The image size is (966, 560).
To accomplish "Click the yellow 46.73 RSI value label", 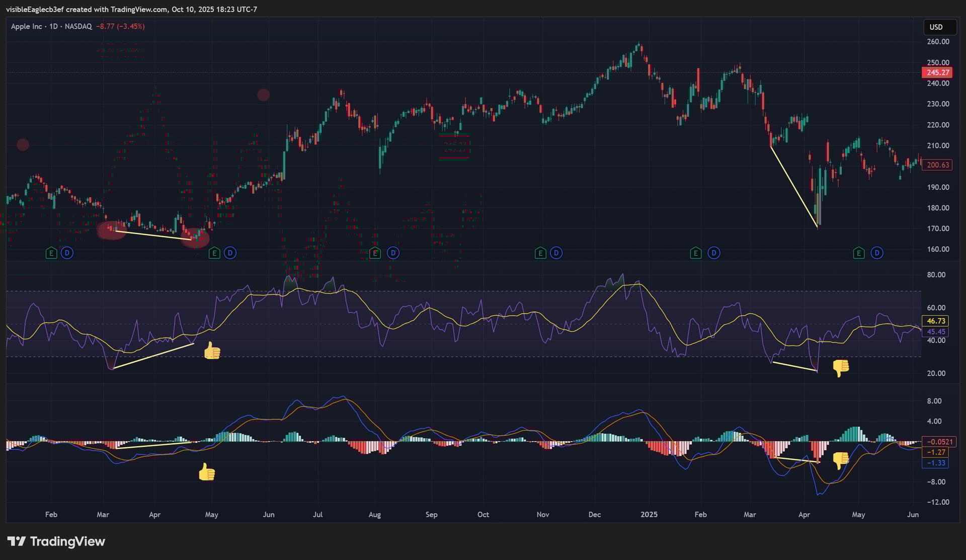I will [936, 321].
